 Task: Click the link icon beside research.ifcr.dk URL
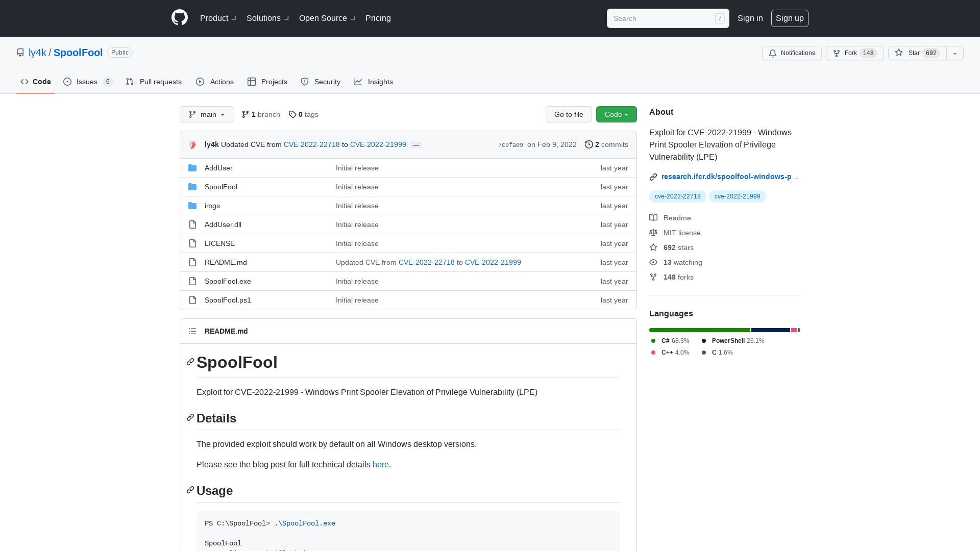(x=653, y=177)
